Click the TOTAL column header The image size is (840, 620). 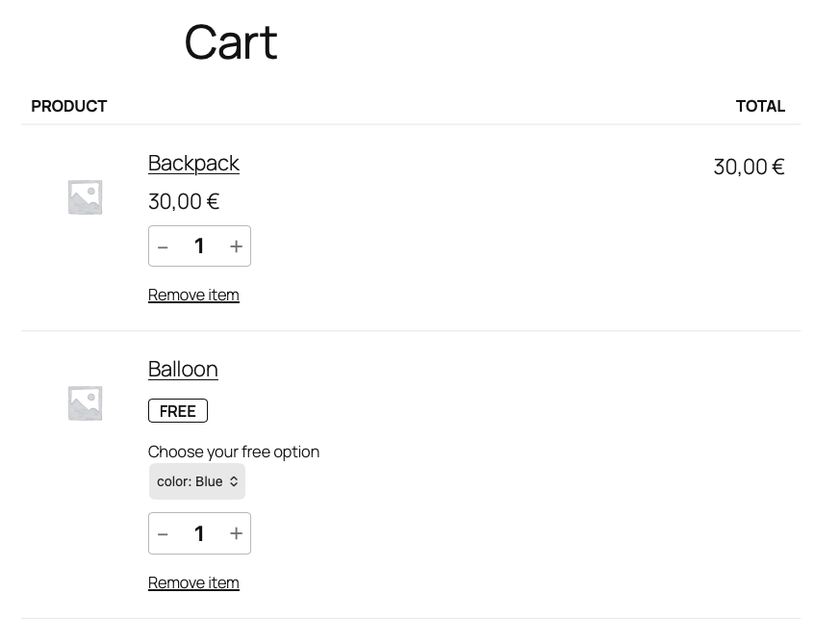pyautogui.click(x=760, y=106)
